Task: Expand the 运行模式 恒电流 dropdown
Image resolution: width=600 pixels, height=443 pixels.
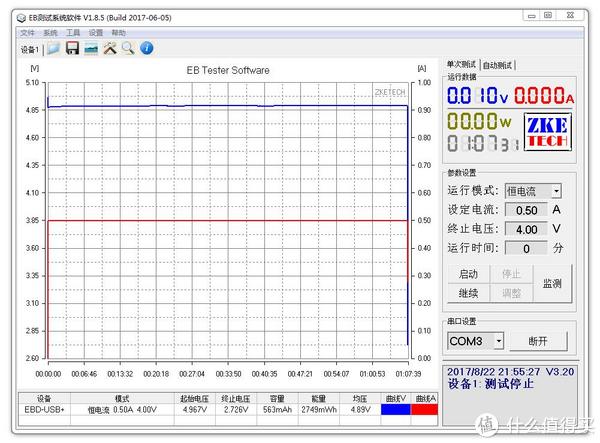Action: tap(556, 191)
